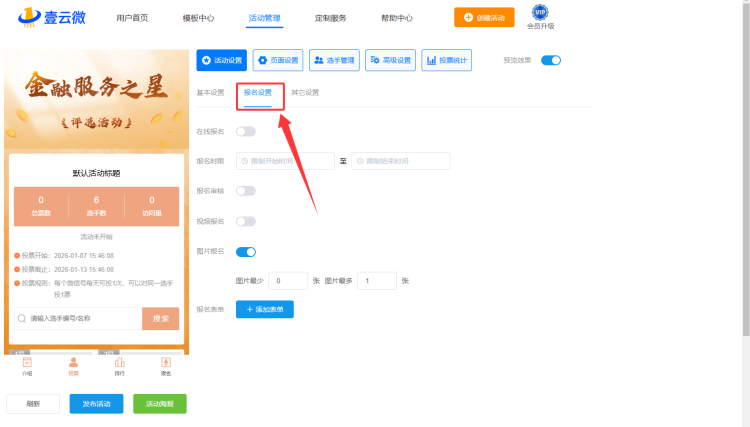Screen dimensions: 750x427
Task: Enable the 在线报名 switch
Action: coord(246,131)
